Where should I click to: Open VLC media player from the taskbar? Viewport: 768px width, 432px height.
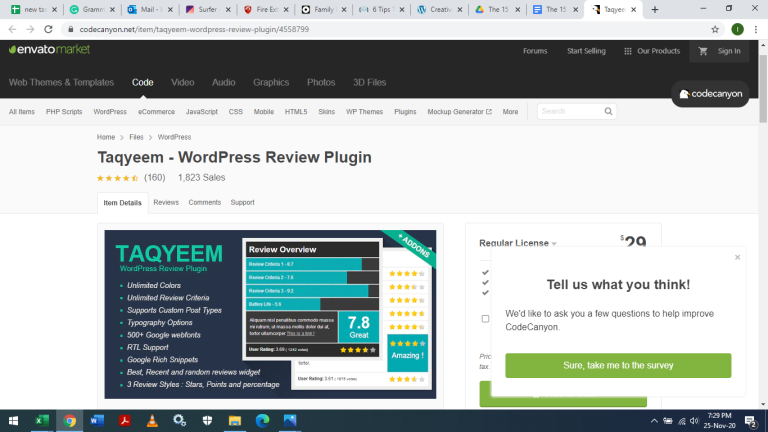[152, 421]
